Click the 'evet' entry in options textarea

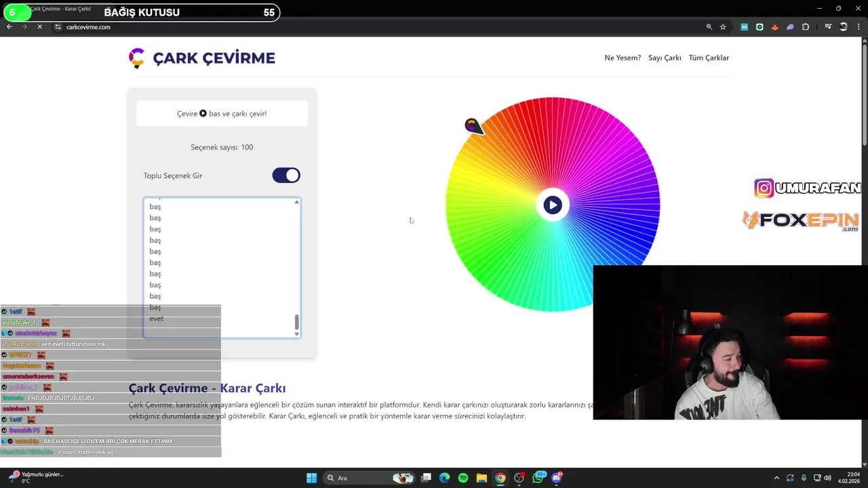pos(156,319)
